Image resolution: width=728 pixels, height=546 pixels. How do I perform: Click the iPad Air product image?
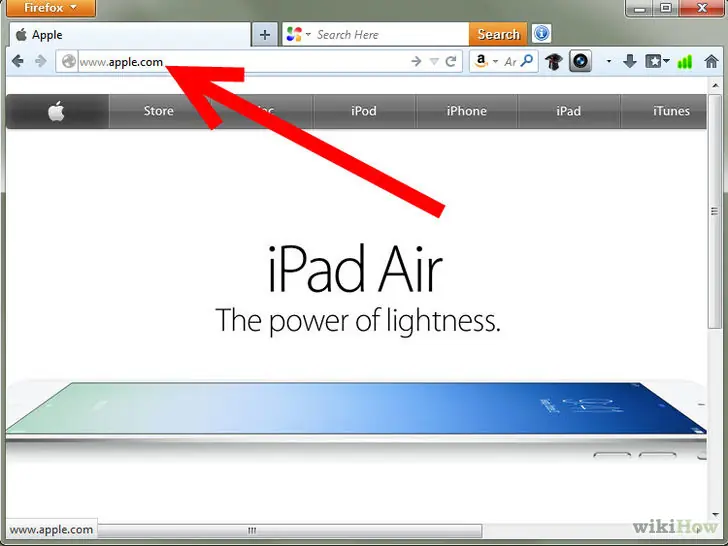[356, 413]
